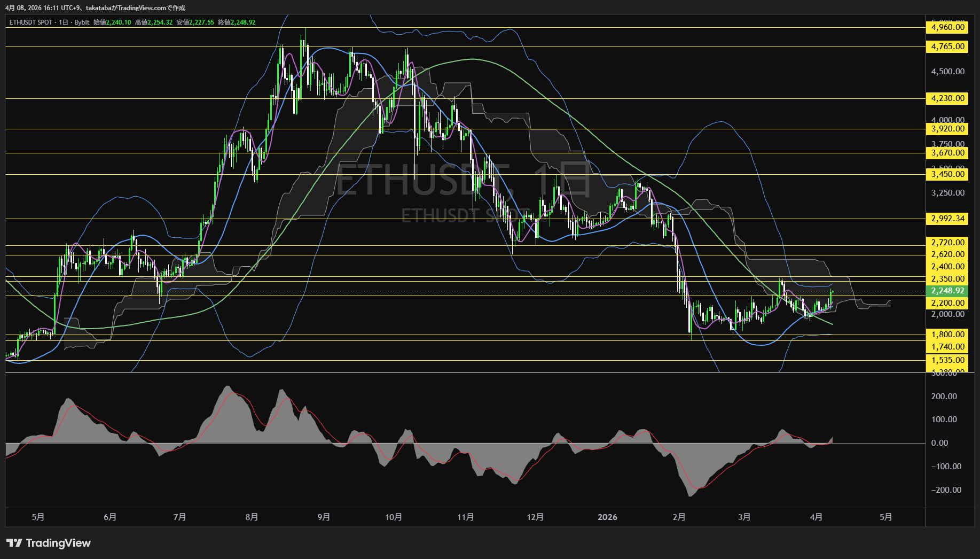Click the 1,800.00 support level label
The height and width of the screenshot is (559, 980).
947,335
